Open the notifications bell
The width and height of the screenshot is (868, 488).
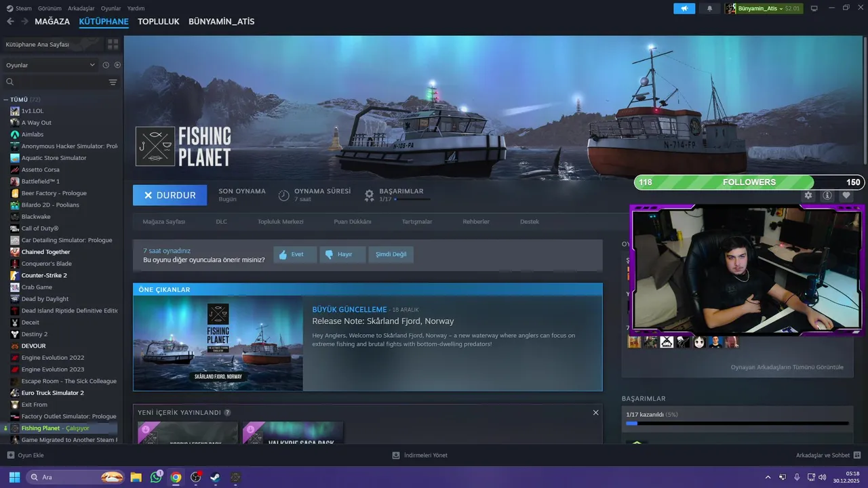click(x=709, y=9)
